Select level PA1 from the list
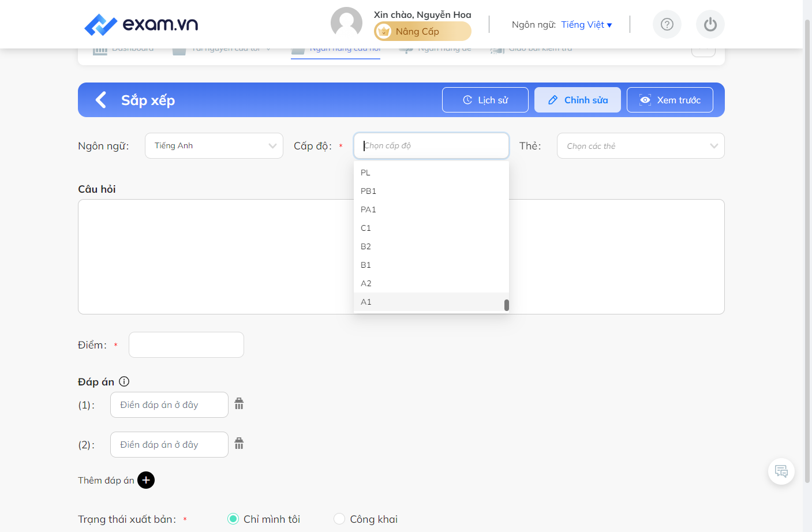Image resolution: width=812 pixels, height=532 pixels. click(x=431, y=209)
